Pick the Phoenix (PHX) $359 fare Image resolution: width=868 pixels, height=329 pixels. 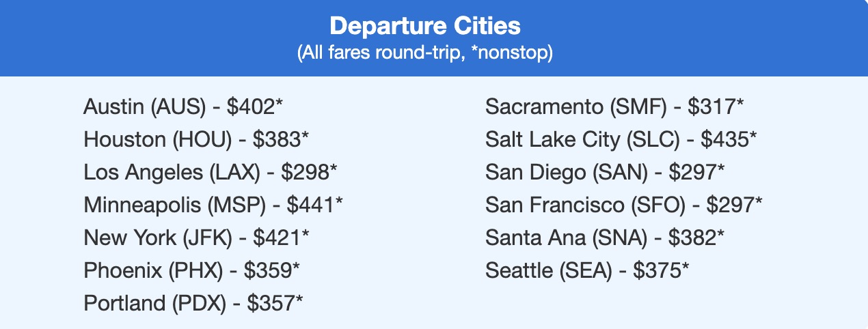[x=191, y=271]
